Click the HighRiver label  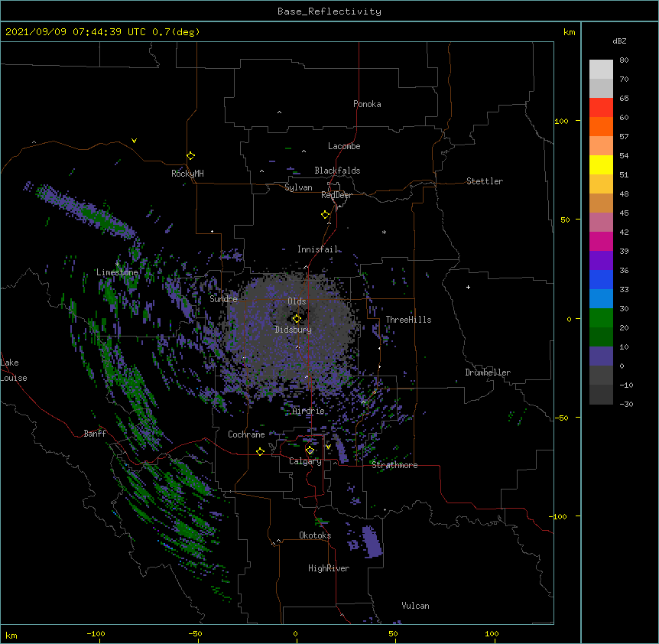(x=329, y=568)
